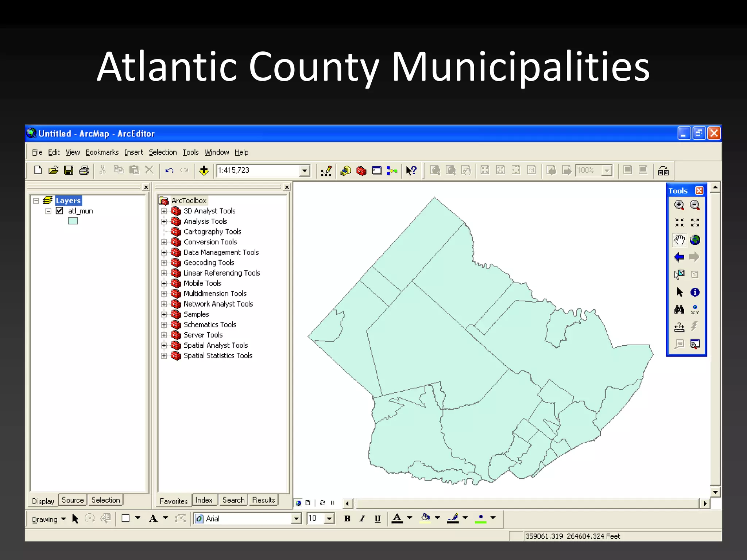747x560 pixels.
Task: Collapse the atl_mun layer legend
Action: click(48, 211)
